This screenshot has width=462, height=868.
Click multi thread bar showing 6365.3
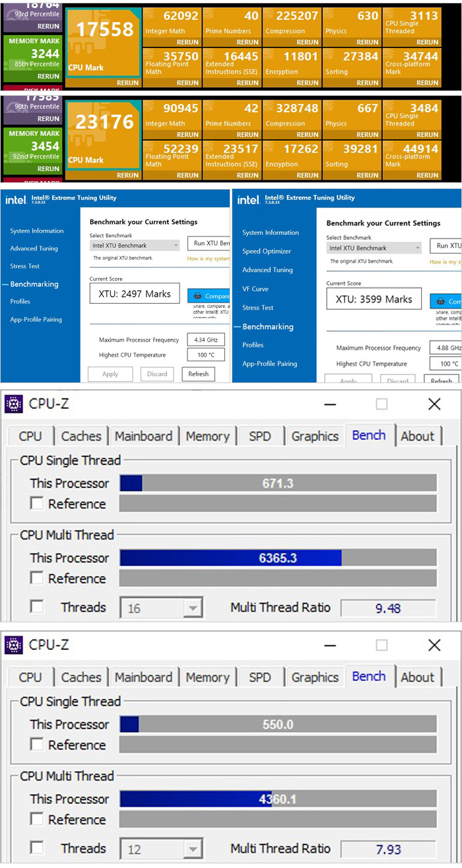point(277,558)
